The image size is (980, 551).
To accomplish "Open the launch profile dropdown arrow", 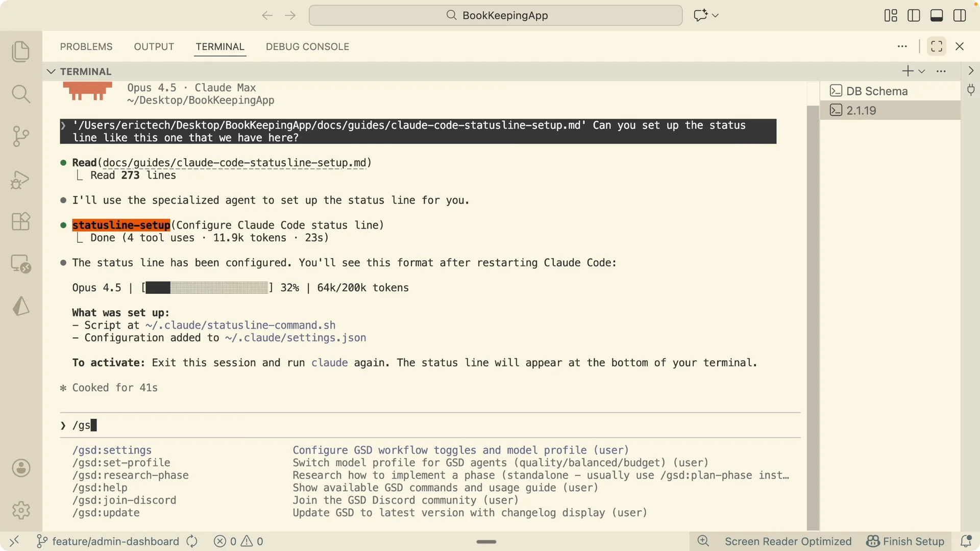I will [x=922, y=71].
